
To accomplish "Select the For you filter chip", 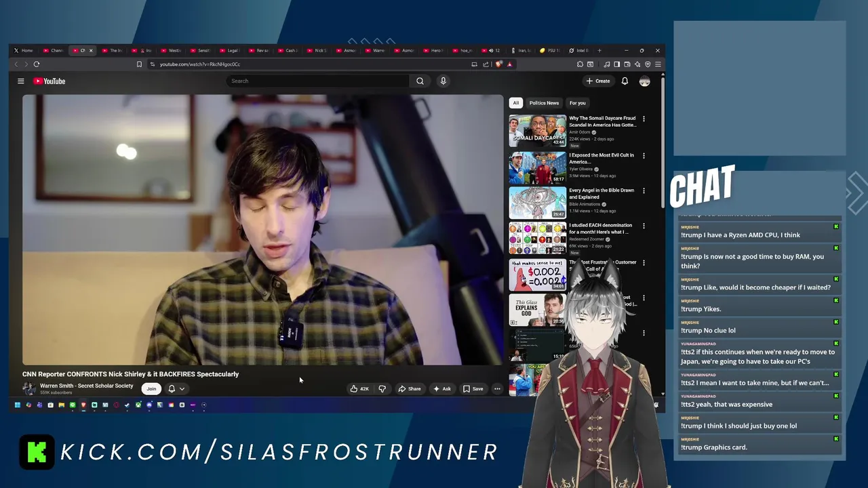I will click(577, 103).
